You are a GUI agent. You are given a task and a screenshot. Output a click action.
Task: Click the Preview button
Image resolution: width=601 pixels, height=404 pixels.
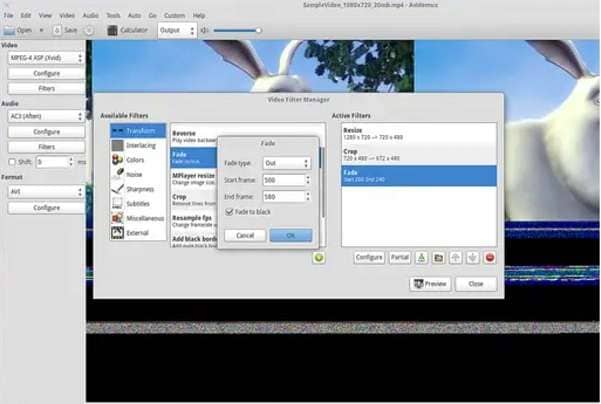pos(430,284)
